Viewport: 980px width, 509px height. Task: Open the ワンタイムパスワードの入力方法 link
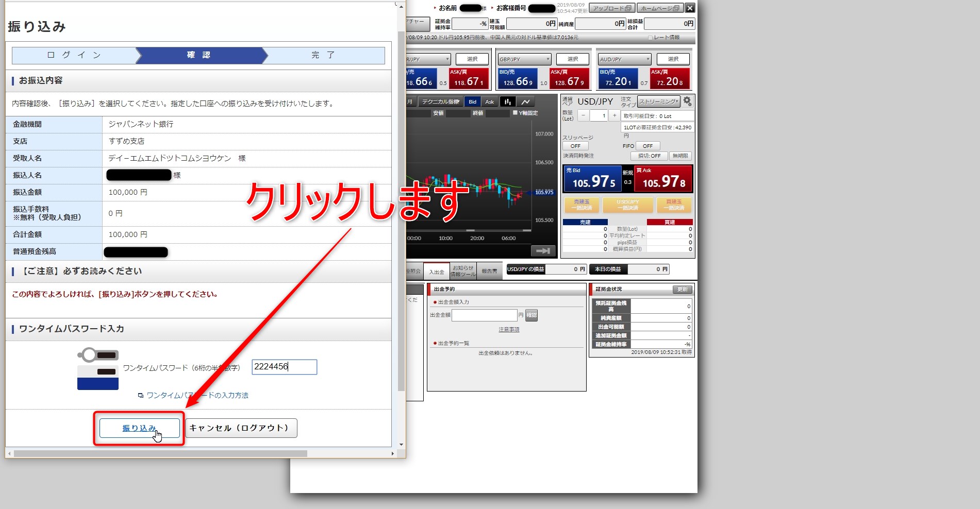tap(197, 395)
